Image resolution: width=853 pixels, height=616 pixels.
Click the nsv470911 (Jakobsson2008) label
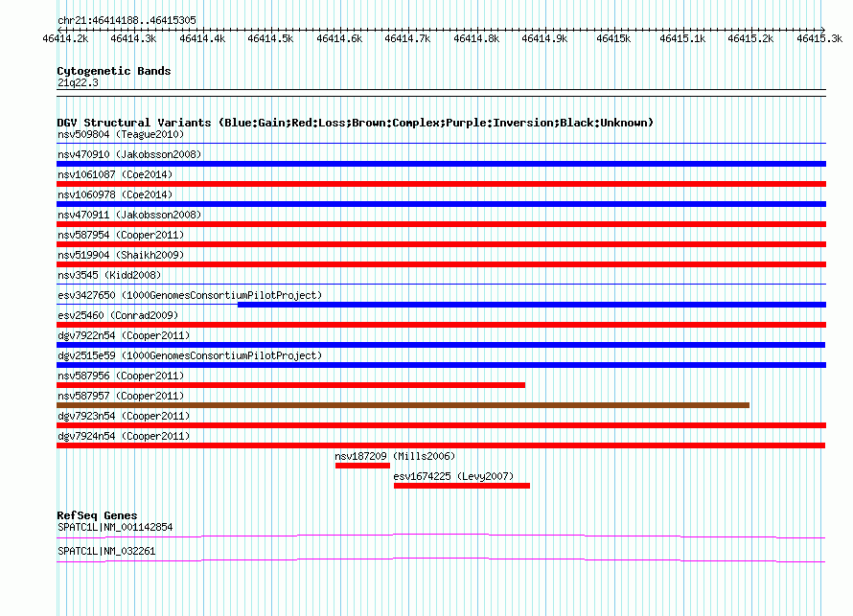click(x=129, y=215)
